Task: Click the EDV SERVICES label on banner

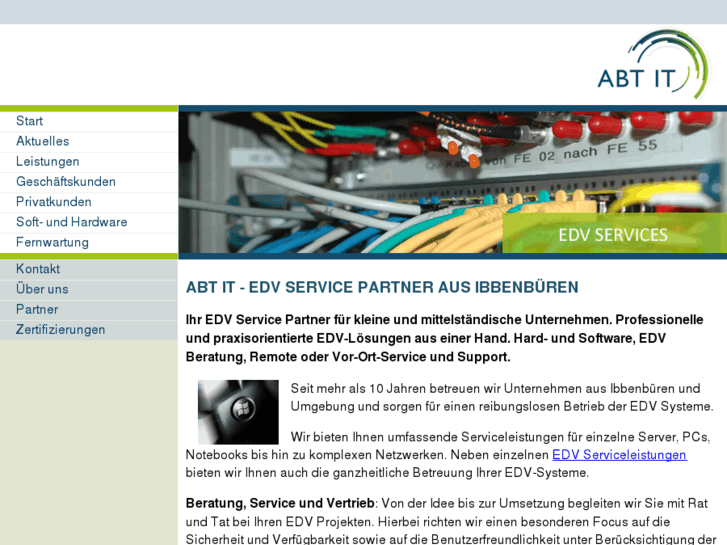Action: coord(613,235)
